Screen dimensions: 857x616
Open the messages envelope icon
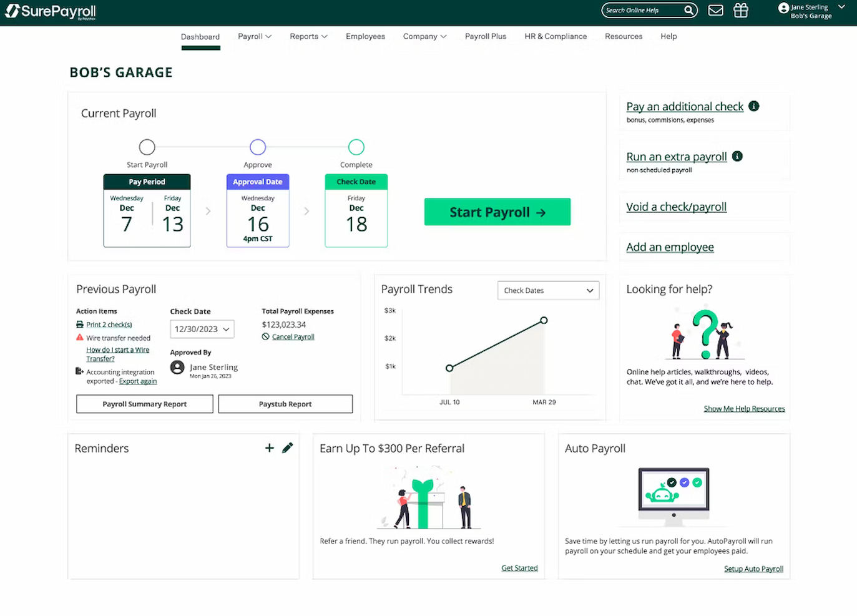tap(715, 10)
